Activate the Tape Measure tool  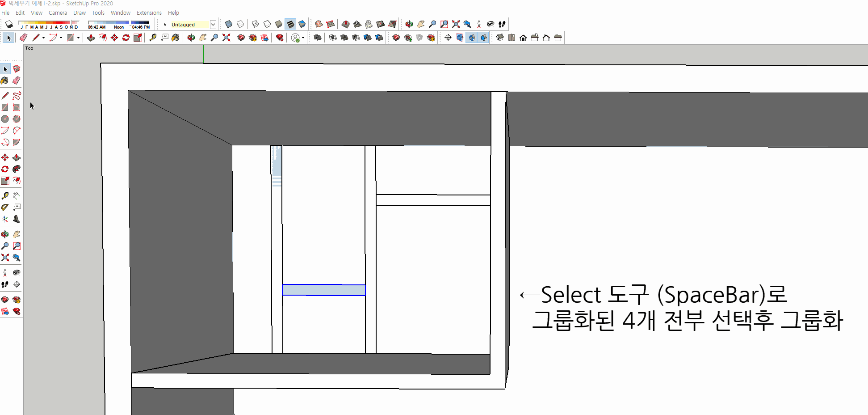5,195
